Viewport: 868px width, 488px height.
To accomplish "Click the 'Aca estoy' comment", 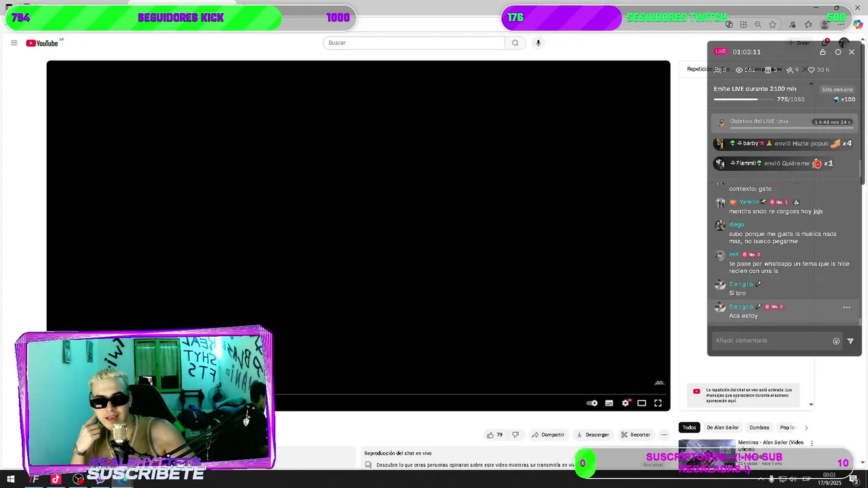I will click(743, 316).
